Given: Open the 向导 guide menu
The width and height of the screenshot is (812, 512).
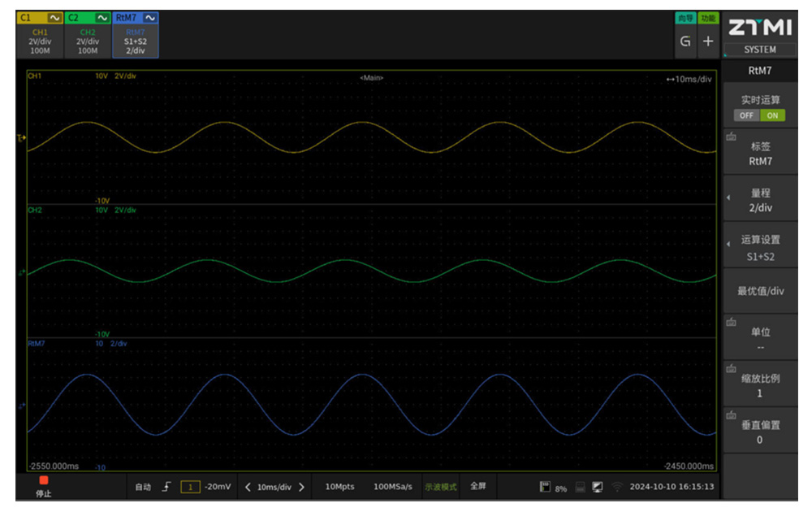Looking at the screenshot, I should click(x=685, y=18).
